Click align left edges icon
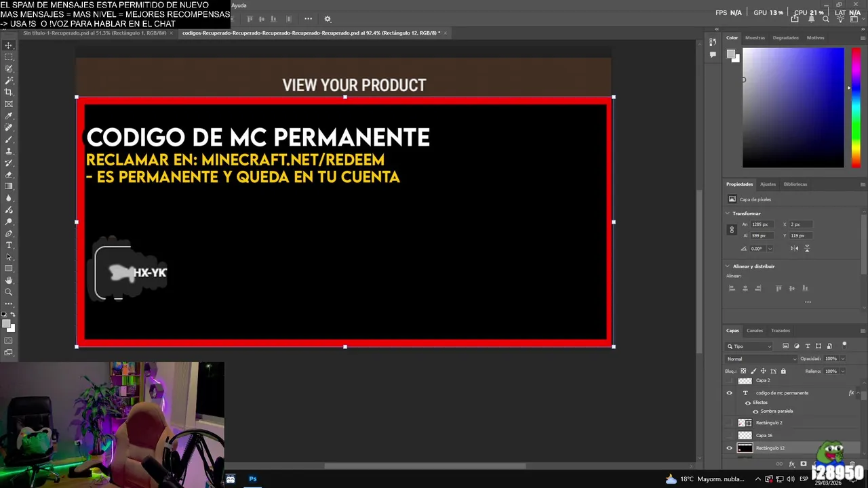The height and width of the screenshot is (488, 868). 732,288
